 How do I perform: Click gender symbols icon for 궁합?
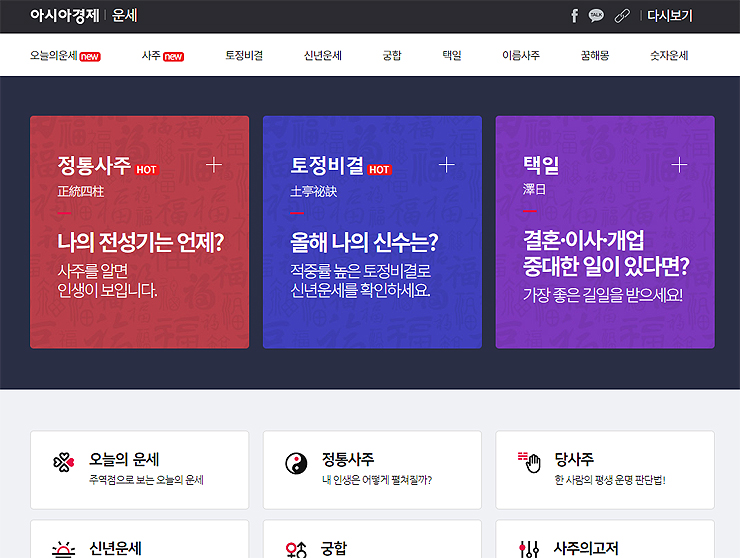pos(296,550)
